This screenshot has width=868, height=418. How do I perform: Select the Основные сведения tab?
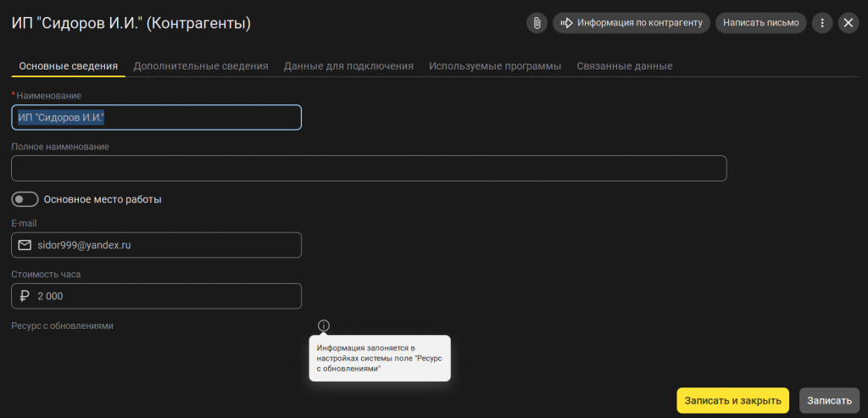pos(69,66)
